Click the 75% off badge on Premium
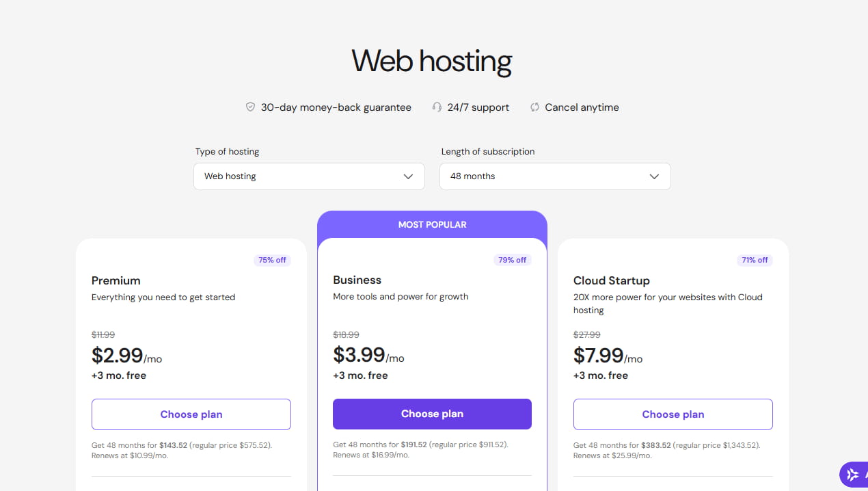This screenshot has width=868, height=491. coord(272,260)
